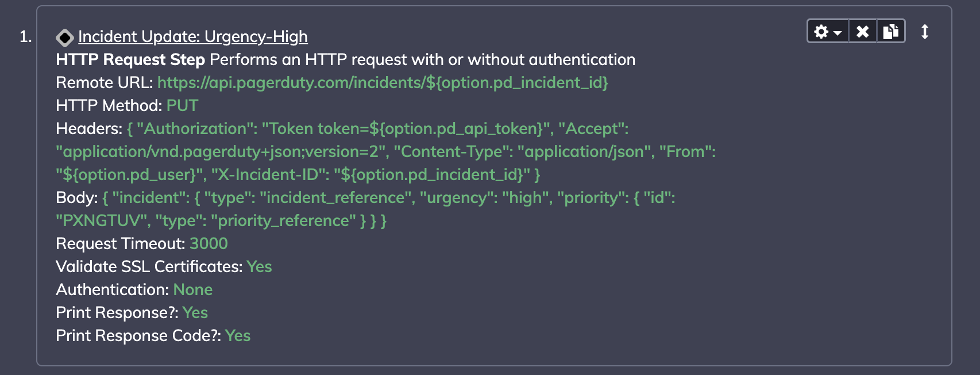Image resolution: width=980 pixels, height=375 pixels.
Task: Open the Incident Update: Urgency-High step
Action: 193,37
